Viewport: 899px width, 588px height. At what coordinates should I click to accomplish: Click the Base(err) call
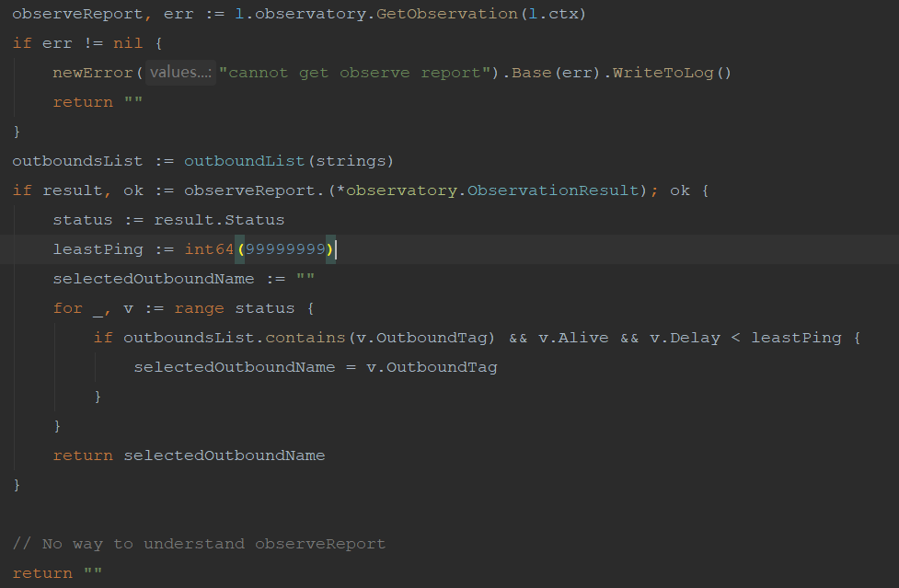coord(555,73)
